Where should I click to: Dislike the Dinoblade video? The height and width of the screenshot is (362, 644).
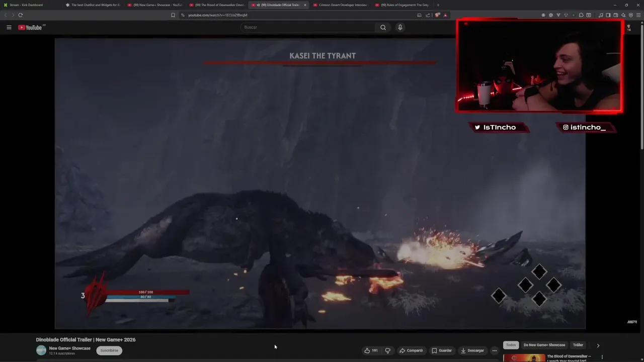[387, 350]
